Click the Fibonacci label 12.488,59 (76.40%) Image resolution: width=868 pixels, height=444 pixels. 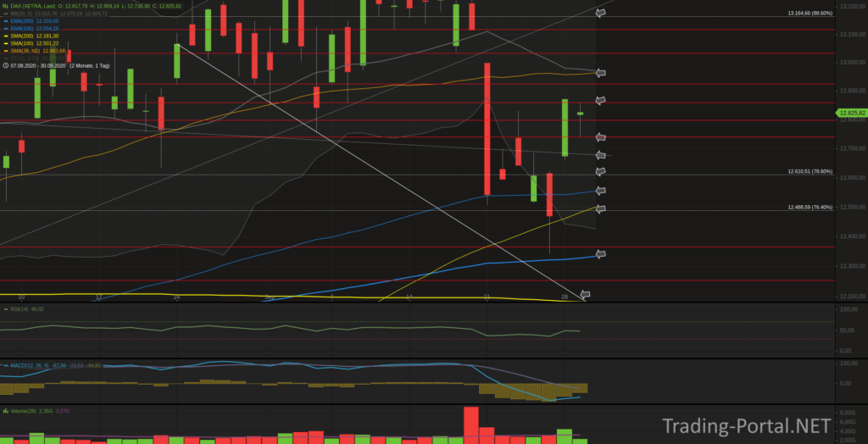click(x=810, y=207)
